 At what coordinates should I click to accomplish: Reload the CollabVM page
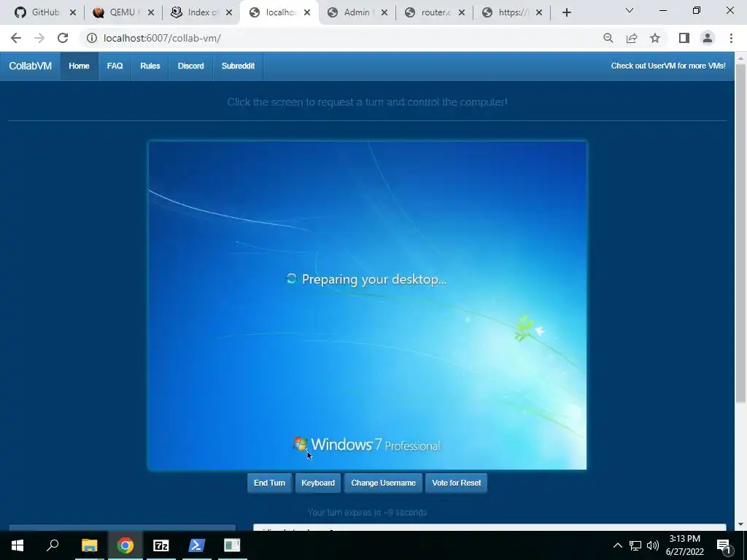click(63, 38)
